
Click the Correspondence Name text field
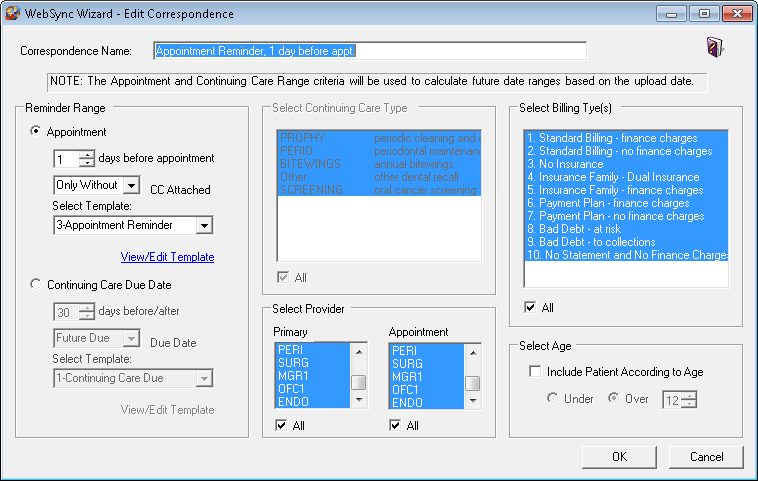click(x=369, y=51)
